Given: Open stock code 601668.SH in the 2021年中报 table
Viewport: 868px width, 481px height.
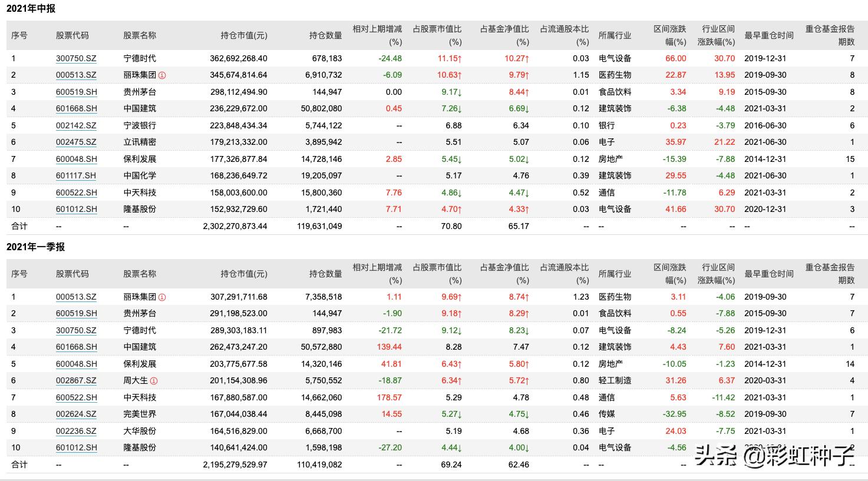Looking at the screenshot, I should click(x=77, y=108).
